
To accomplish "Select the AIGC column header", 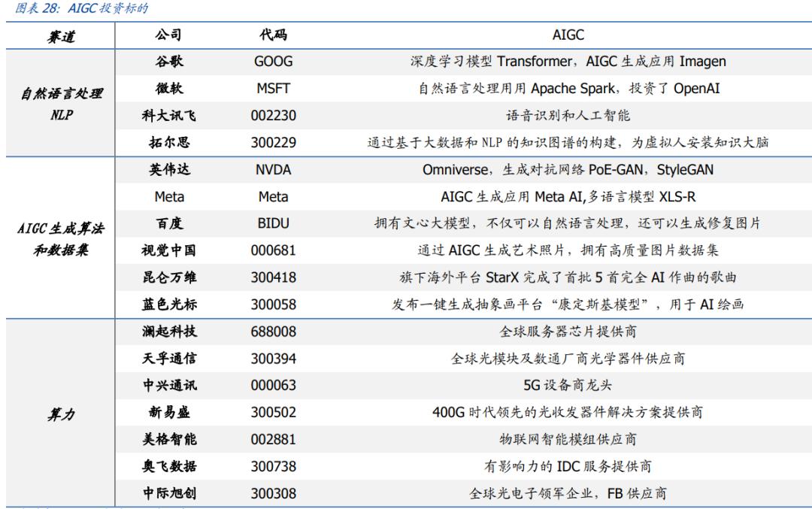I will pos(547,36).
